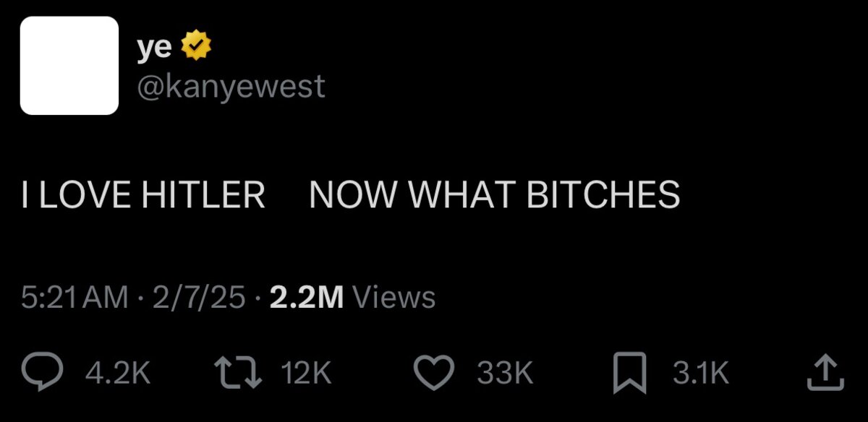
Task: Click the display name ye
Action: click(x=154, y=48)
